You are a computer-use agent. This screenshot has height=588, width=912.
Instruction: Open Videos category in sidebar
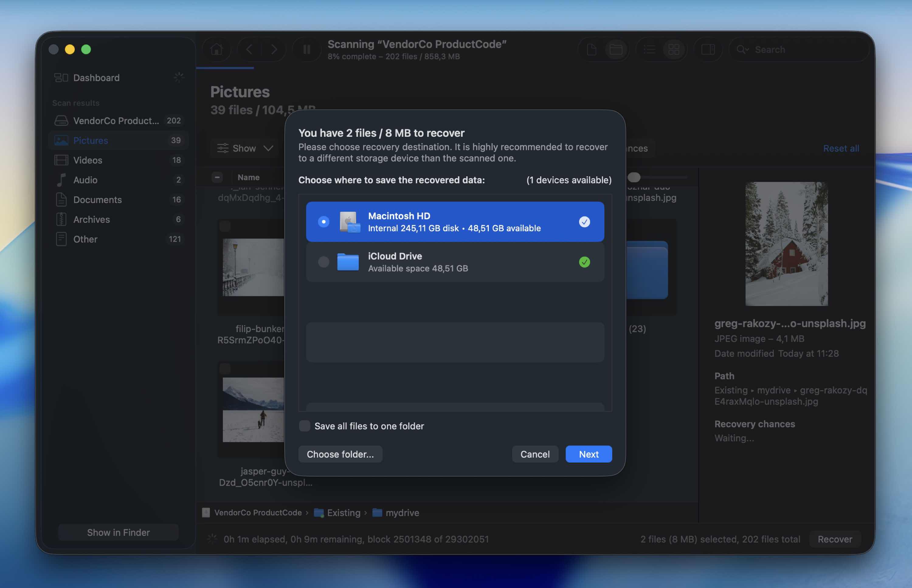[x=88, y=160]
